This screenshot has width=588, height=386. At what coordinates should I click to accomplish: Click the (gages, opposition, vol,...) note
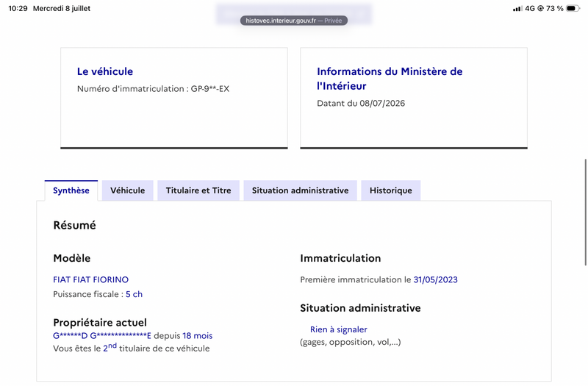coord(351,342)
